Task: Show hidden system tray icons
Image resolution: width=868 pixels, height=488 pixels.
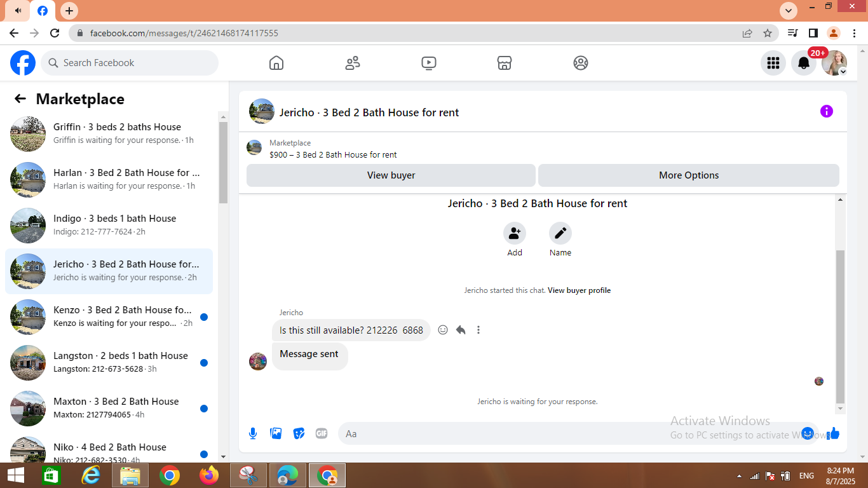Action: (738, 476)
